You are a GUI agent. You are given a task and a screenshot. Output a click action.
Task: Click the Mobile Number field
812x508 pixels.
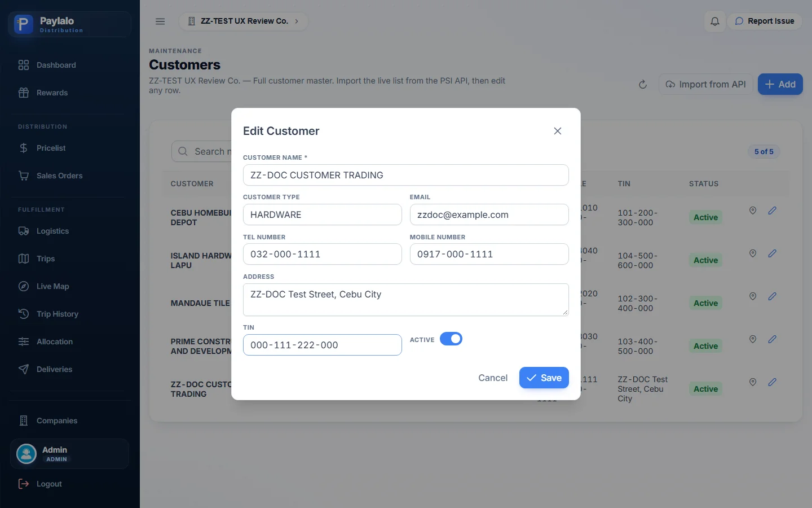click(489, 254)
